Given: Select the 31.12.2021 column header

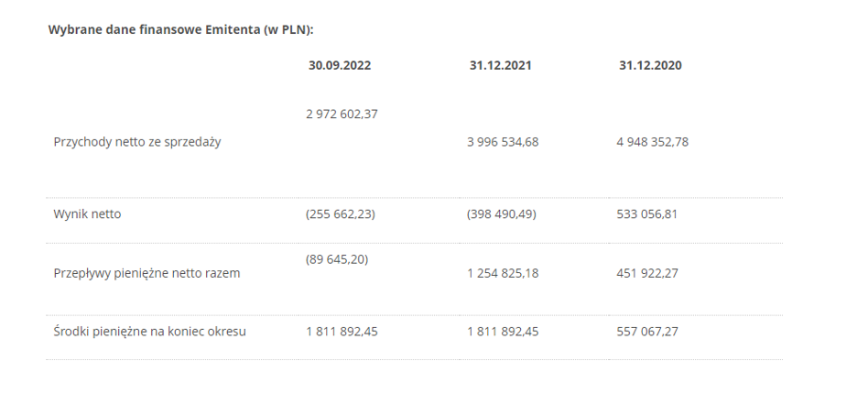Looking at the screenshot, I should click(501, 65).
